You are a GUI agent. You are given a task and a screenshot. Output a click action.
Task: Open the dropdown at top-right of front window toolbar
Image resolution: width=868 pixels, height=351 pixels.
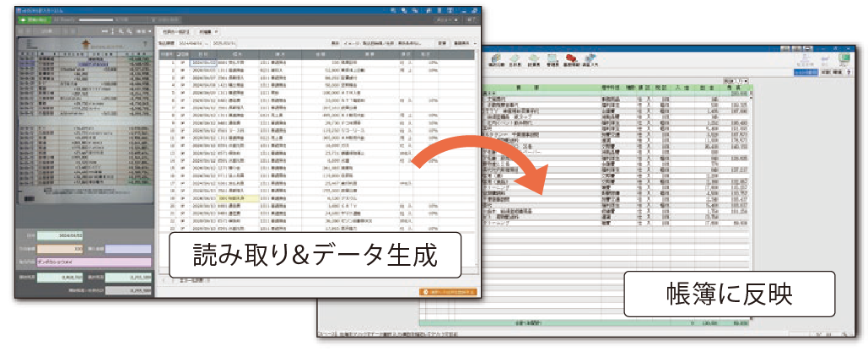pyautogui.click(x=447, y=19)
